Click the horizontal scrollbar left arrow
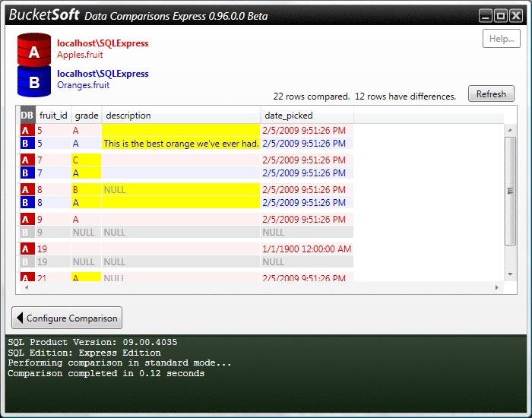This screenshot has width=532, height=418. click(x=27, y=287)
